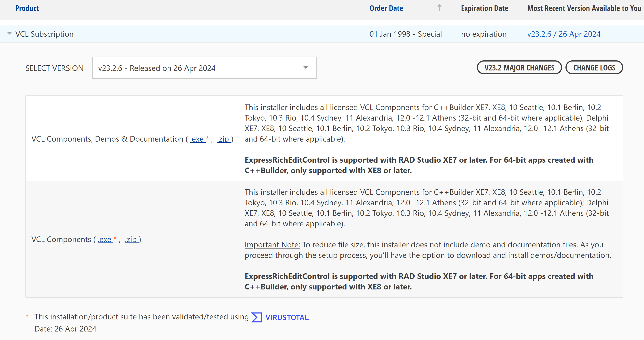Click the v23.2.6 / 26 Apr 2024 link
The image size is (644, 340).
pos(564,34)
